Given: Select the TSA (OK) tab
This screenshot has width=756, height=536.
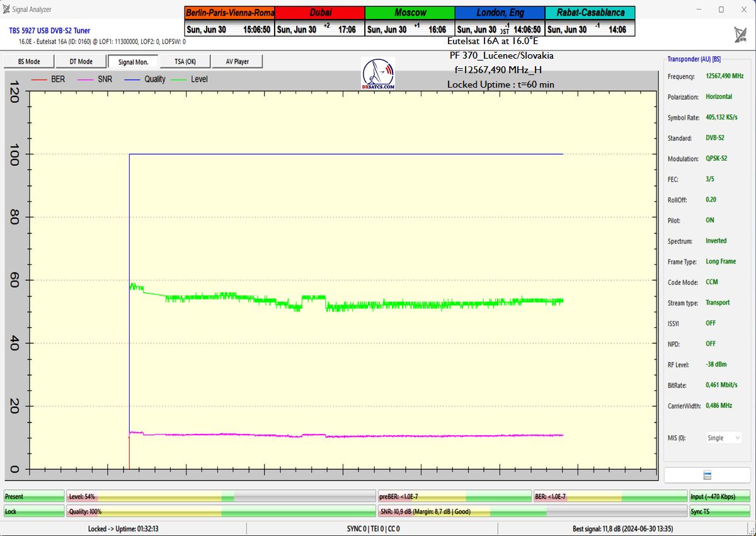Looking at the screenshot, I should tap(185, 62).
